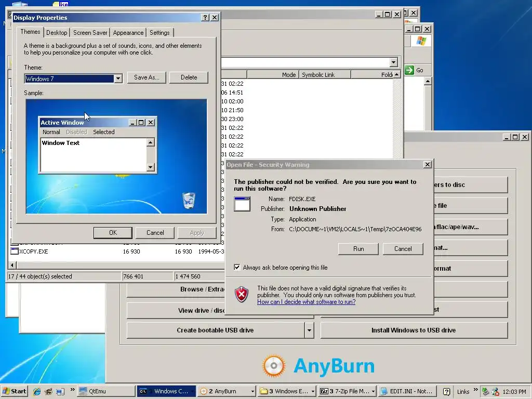This screenshot has width=532, height=399.
Task: Delete the selected theme
Action: tap(189, 77)
